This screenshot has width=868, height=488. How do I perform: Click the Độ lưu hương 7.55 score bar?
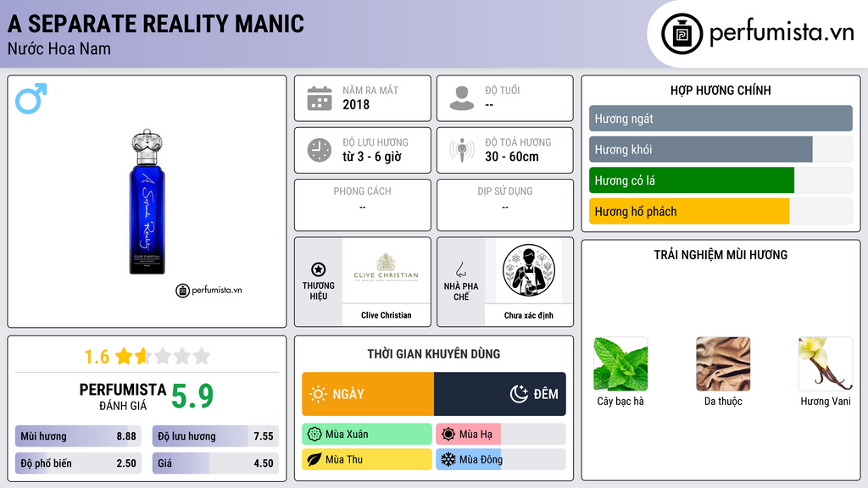215,436
